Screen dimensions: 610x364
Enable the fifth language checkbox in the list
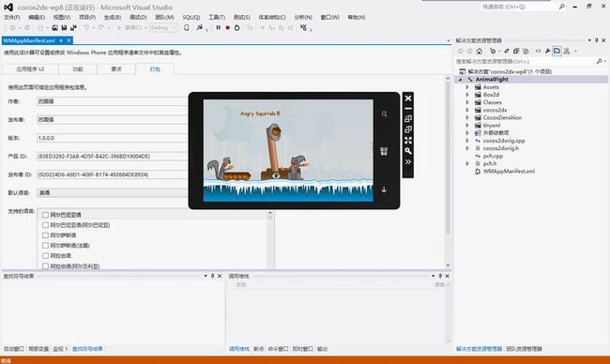pos(46,256)
